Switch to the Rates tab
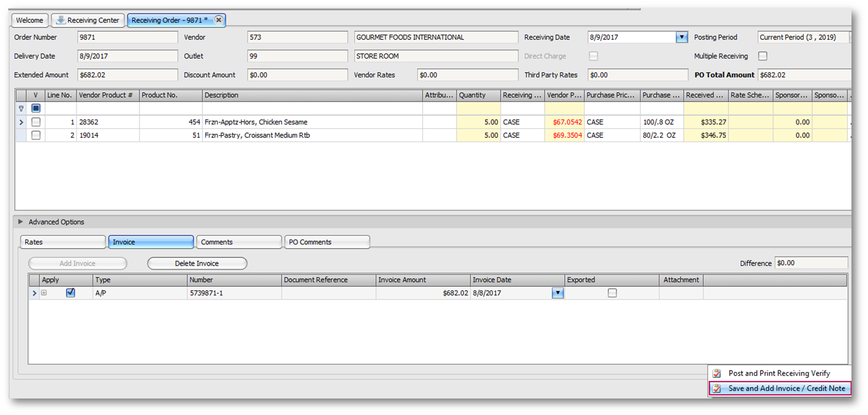Screen dimensions: 868x415 [63, 242]
